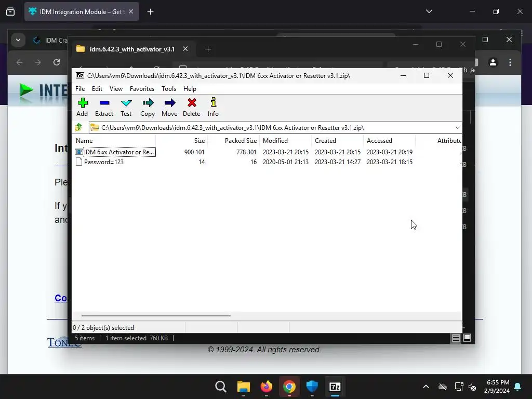The width and height of the screenshot is (532, 399).
Task: Open the workspaces icon at top-left
Action: click(x=10, y=12)
